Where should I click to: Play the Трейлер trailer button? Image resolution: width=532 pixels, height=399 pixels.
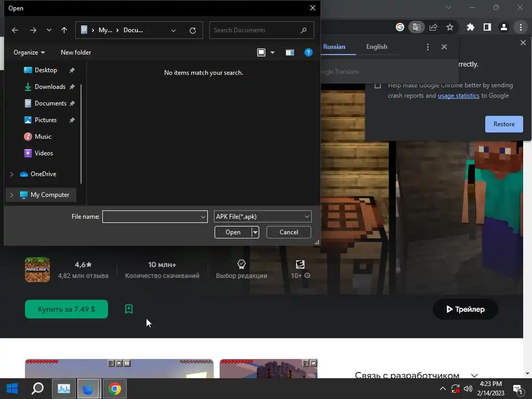click(x=465, y=309)
